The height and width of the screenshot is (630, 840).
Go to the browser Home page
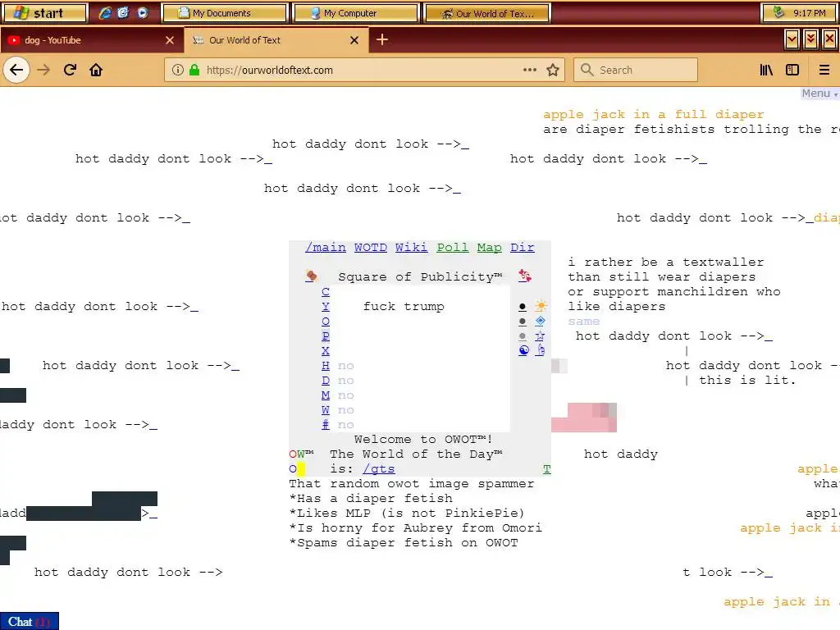click(x=96, y=70)
